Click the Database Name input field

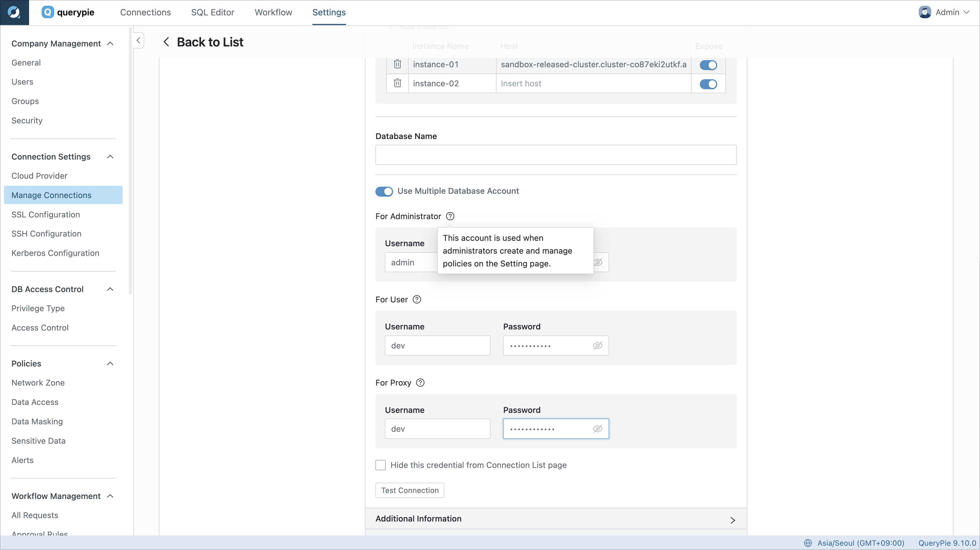pyautogui.click(x=556, y=155)
